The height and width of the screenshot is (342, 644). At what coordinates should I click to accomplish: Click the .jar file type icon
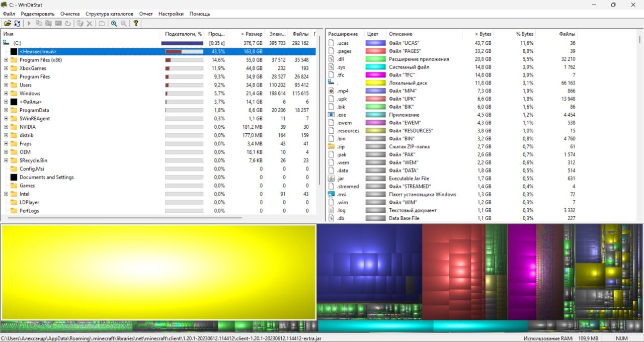pyautogui.click(x=331, y=179)
